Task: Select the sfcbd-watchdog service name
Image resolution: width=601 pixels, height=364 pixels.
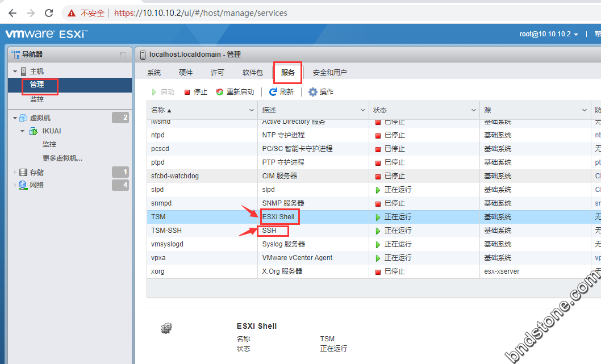Action: [x=175, y=176]
